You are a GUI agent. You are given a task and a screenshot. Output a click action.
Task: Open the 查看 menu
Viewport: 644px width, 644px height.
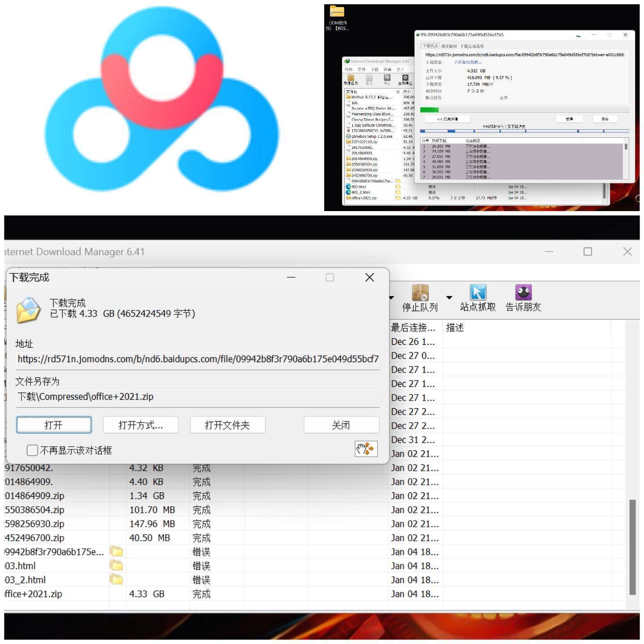[x=387, y=69]
